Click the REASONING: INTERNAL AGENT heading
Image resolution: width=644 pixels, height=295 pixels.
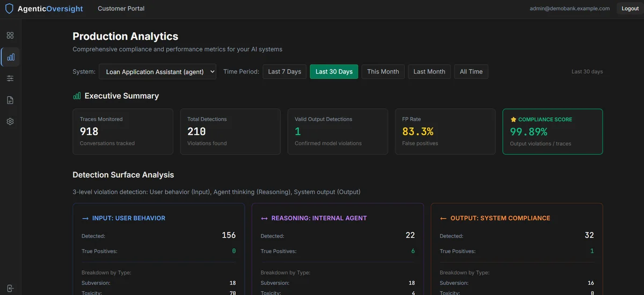(x=319, y=218)
